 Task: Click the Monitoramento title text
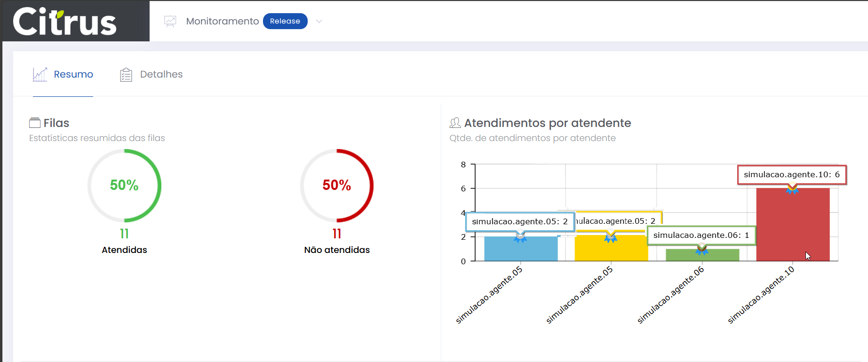point(222,21)
